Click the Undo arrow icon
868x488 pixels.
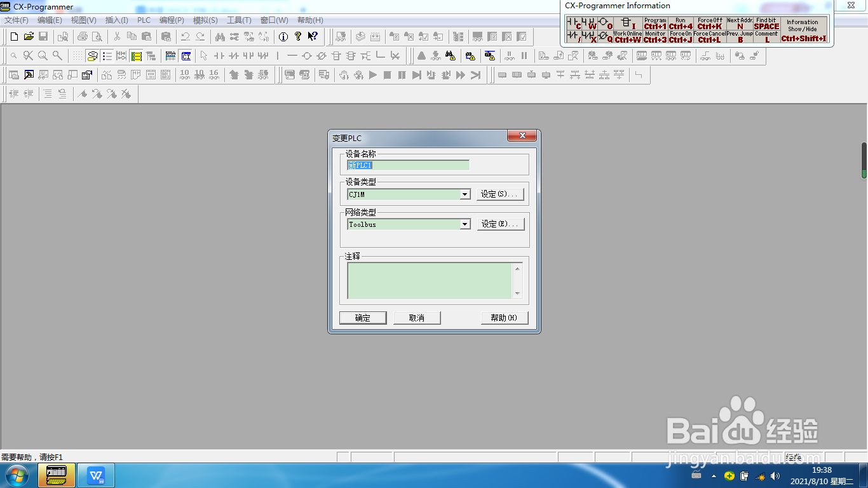pos(186,36)
